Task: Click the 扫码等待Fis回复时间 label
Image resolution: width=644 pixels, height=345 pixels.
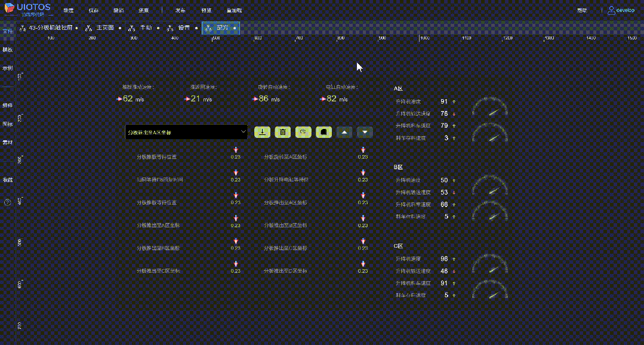Action: [x=160, y=180]
